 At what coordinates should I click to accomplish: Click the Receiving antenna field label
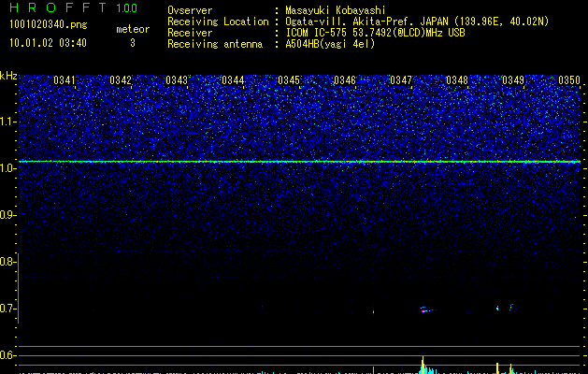coord(215,44)
